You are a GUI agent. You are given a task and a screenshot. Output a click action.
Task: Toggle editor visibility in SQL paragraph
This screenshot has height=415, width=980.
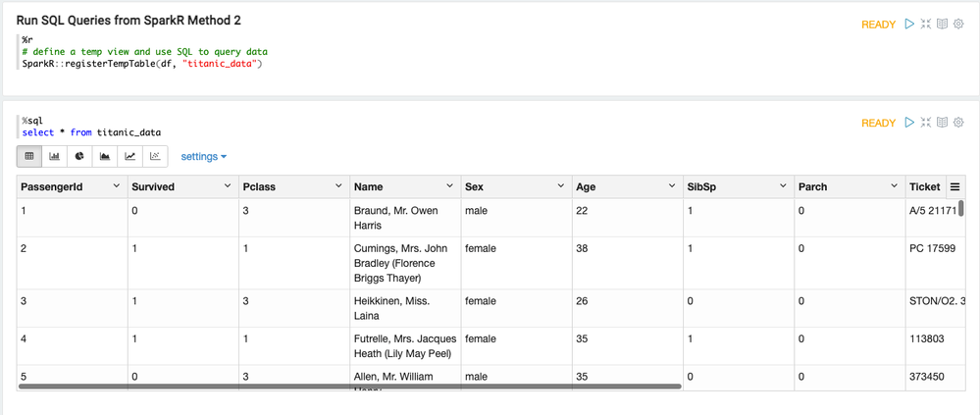925,123
